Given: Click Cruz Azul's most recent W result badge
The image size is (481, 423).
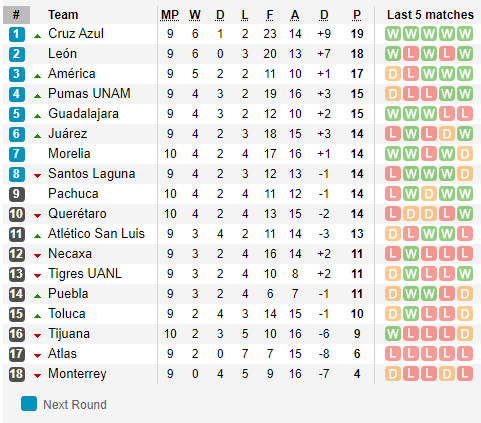Looking at the screenshot, I should pyautogui.click(x=465, y=34).
